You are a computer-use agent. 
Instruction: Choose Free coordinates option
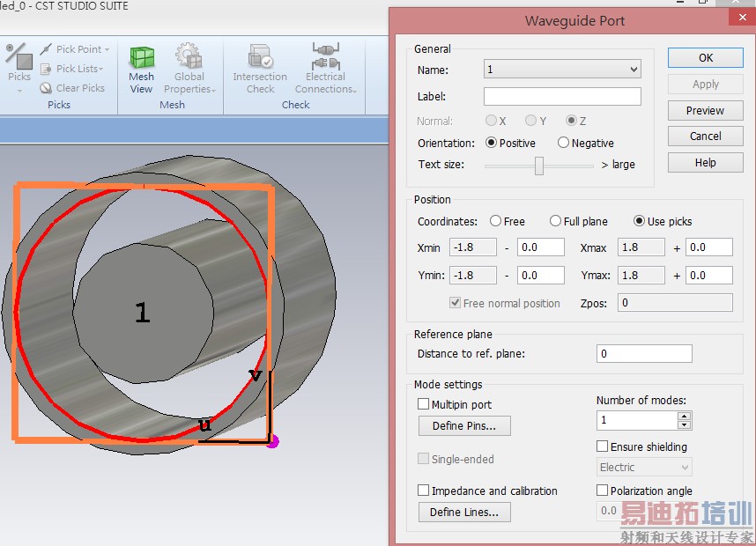pos(495,221)
